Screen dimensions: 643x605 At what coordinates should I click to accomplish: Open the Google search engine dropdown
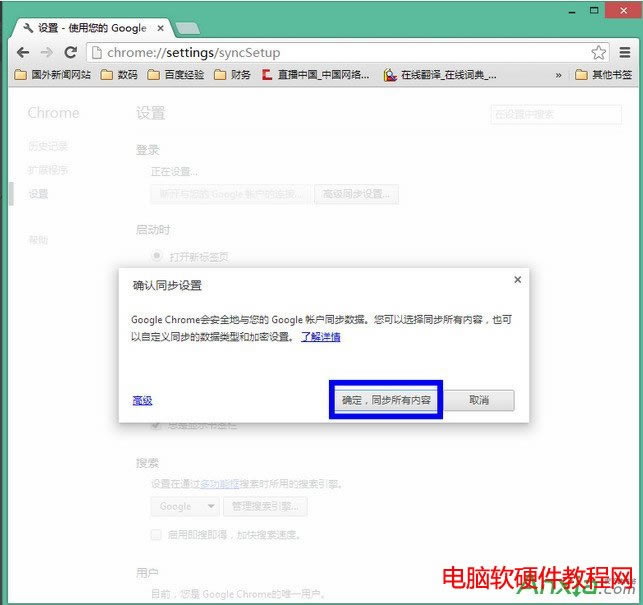pos(185,506)
